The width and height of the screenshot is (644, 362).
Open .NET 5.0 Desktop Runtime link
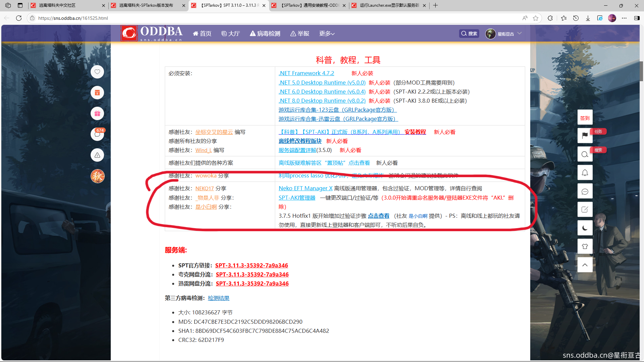[x=322, y=83]
